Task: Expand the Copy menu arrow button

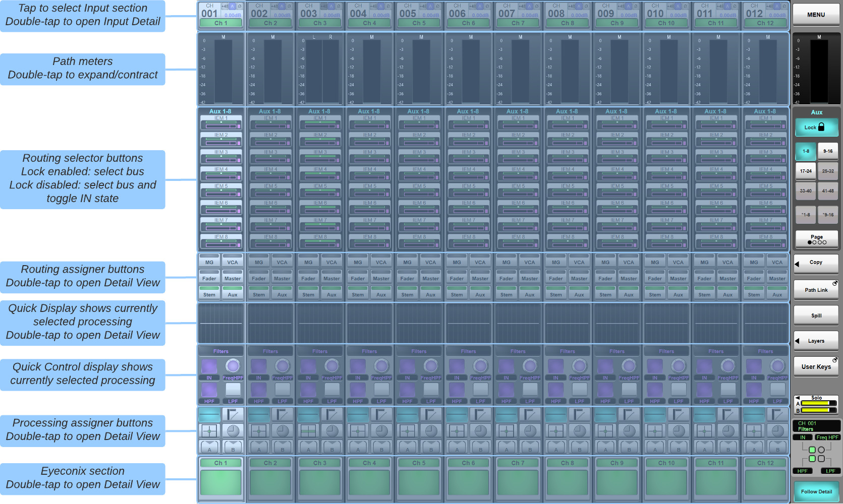Action: point(816,263)
